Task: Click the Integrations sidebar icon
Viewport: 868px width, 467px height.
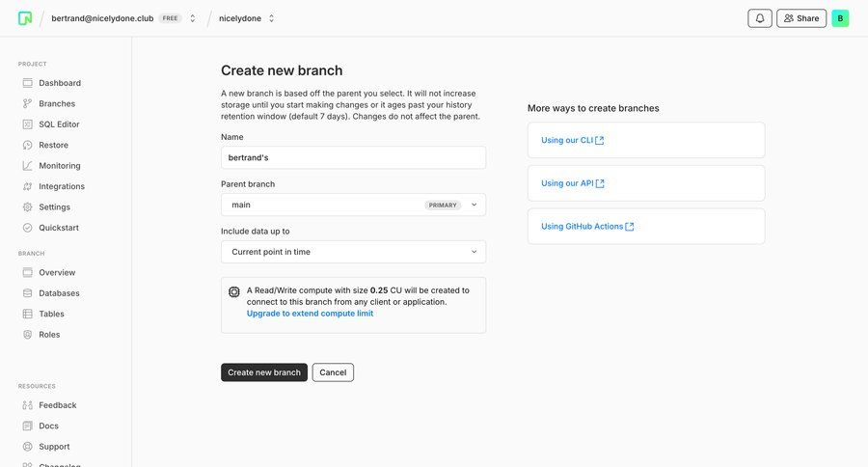Action: (x=28, y=186)
